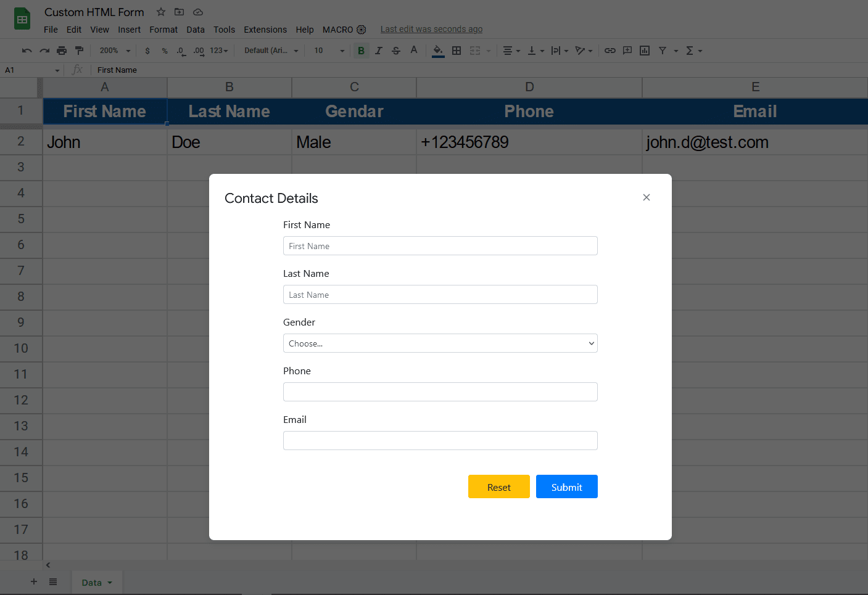Open the Borders tool
The width and height of the screenshot is (868, 595).
point(457,51)
